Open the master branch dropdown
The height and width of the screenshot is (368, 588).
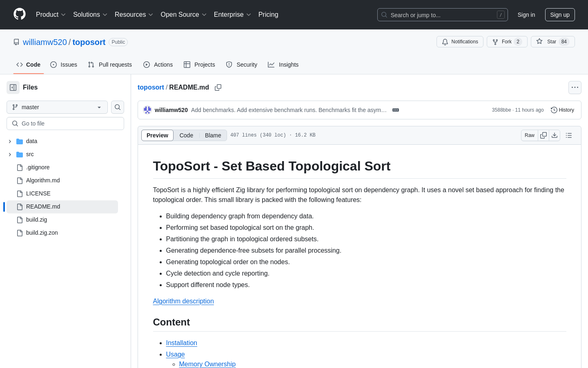point(57,107)
